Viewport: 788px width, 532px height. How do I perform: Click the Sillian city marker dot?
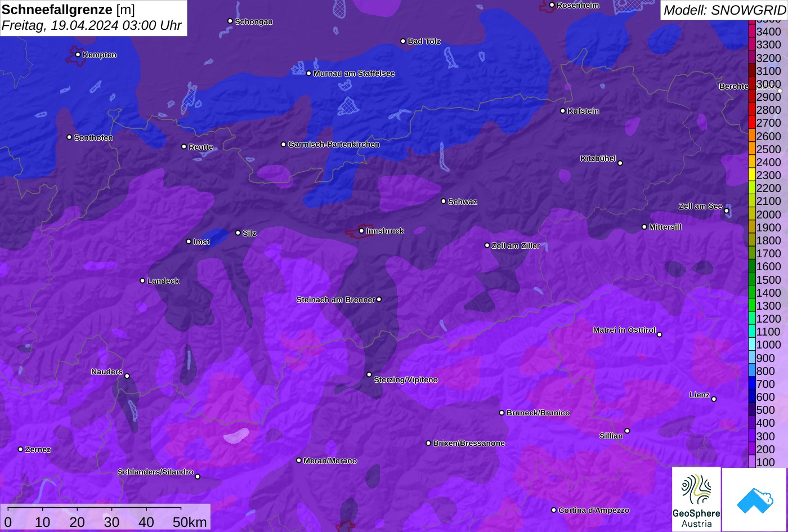(627, 431)
